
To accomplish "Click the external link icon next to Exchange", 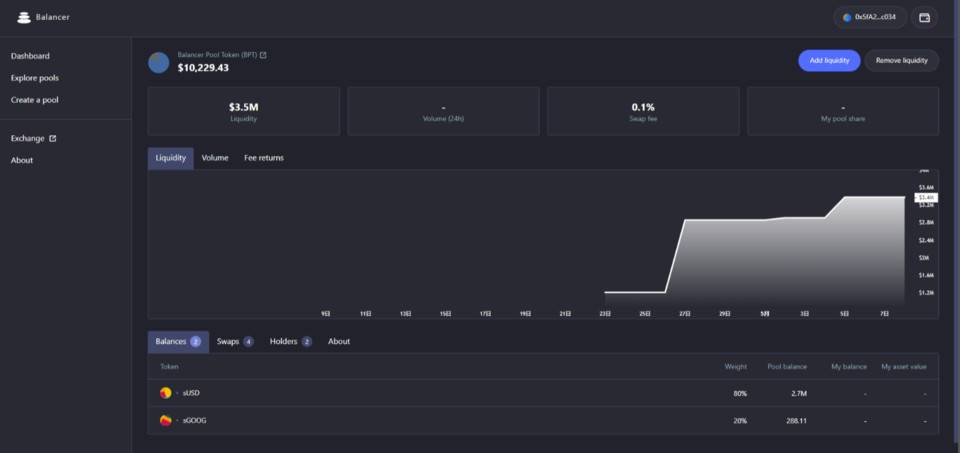I will (53, 138).
